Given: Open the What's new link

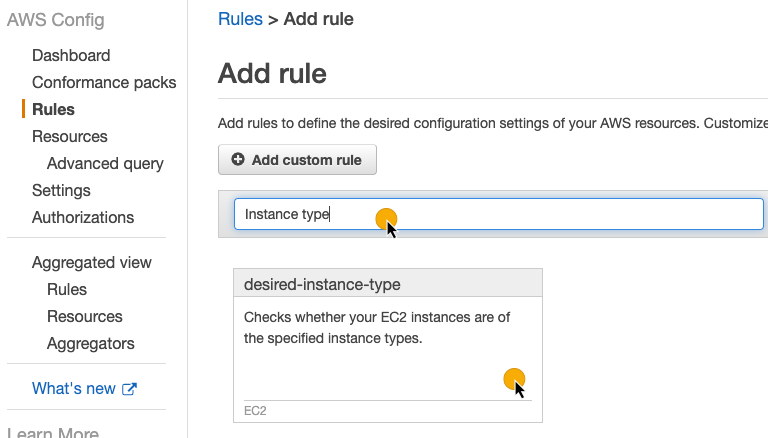Looking at the screenshot, I should [74, 389].
